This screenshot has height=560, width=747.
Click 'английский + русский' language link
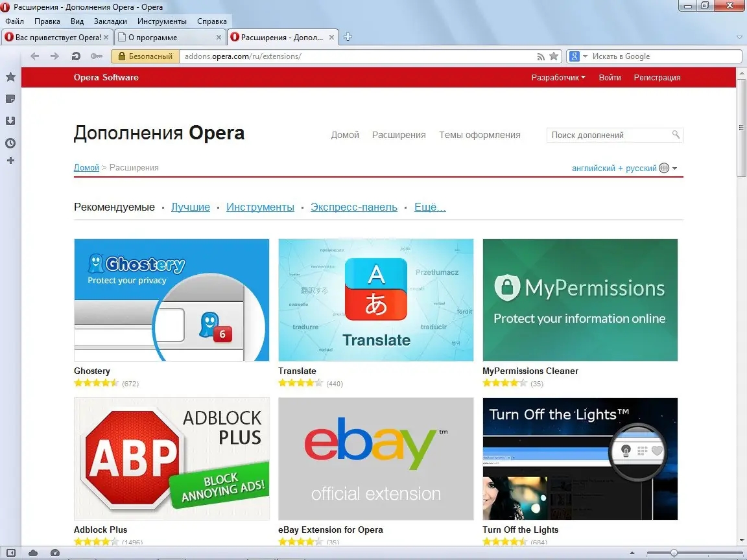[x=614, y=168]
